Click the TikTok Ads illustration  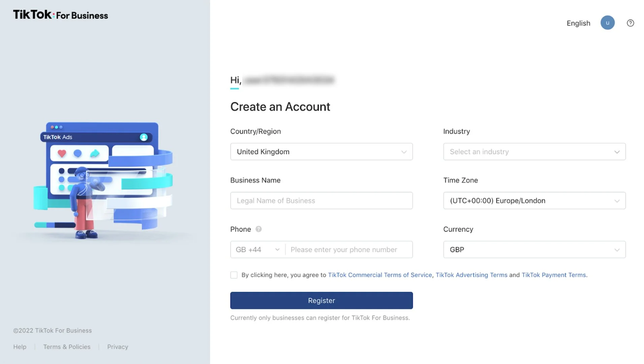pyautogui.click(x=103, y=181)
